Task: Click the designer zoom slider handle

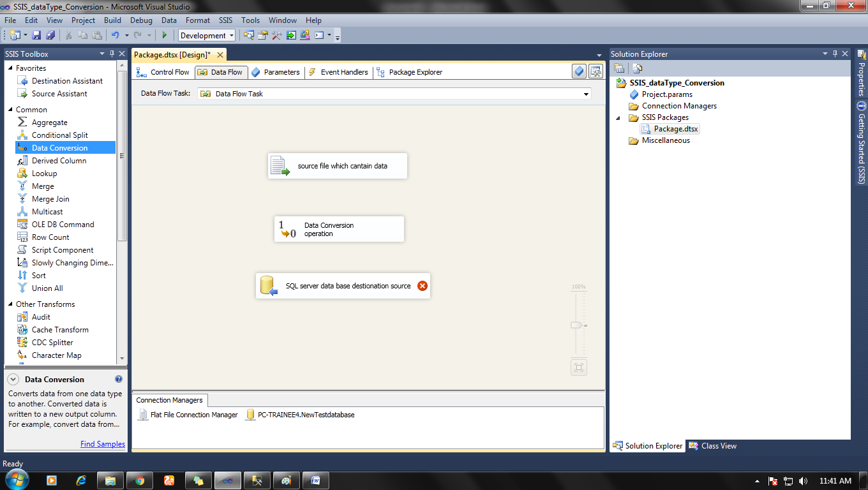Action: point(577,325)
